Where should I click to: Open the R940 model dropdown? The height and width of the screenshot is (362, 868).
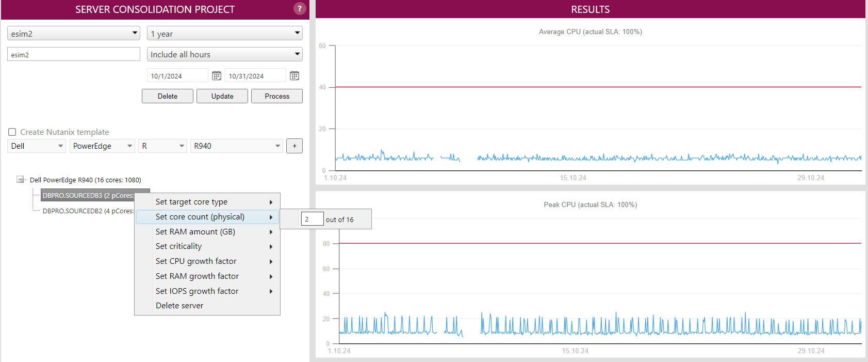tap(237, 146)
